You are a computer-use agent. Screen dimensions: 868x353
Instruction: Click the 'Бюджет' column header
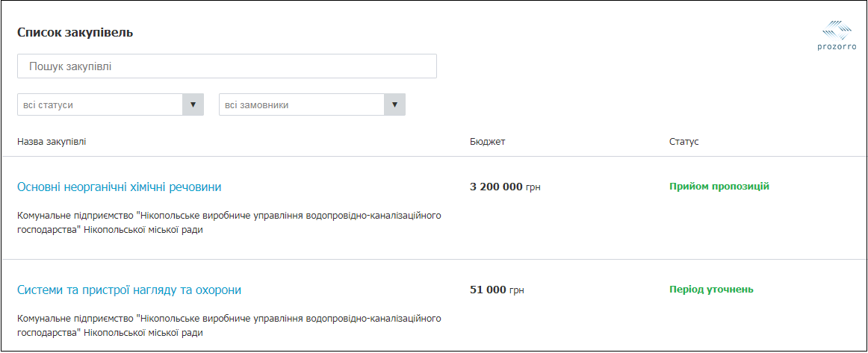[x=488, y=142]
